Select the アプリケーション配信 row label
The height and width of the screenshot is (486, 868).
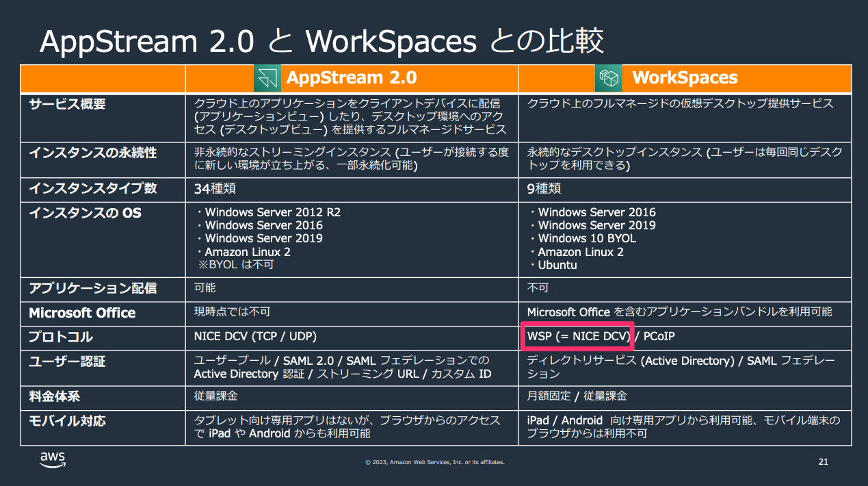(x=92, y=288)
